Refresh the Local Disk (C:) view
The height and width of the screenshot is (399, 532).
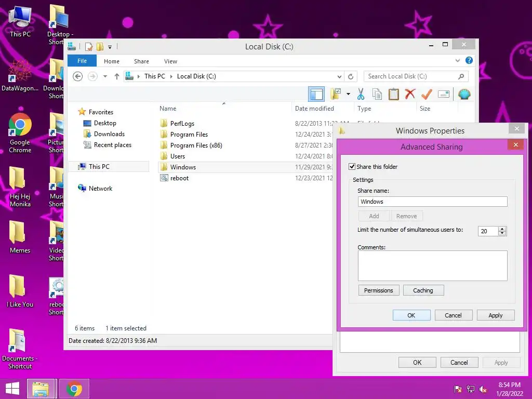point(351,76)
